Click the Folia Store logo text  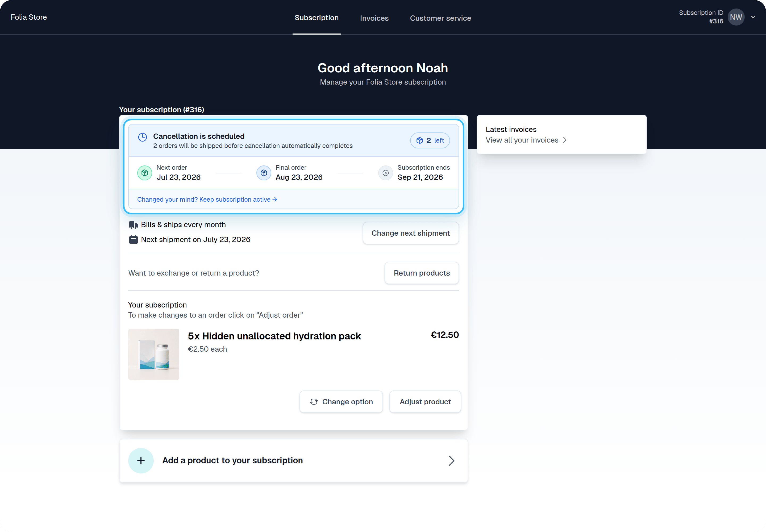29,17
